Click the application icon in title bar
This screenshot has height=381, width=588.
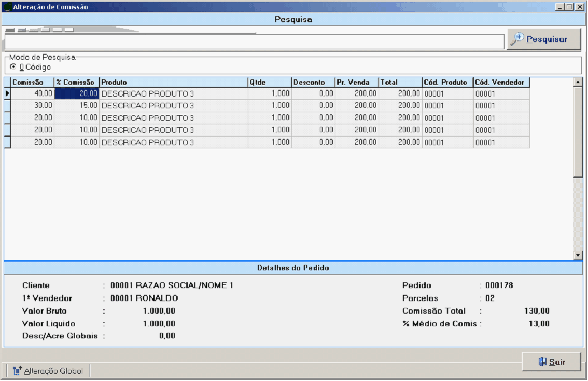[7, 7]
